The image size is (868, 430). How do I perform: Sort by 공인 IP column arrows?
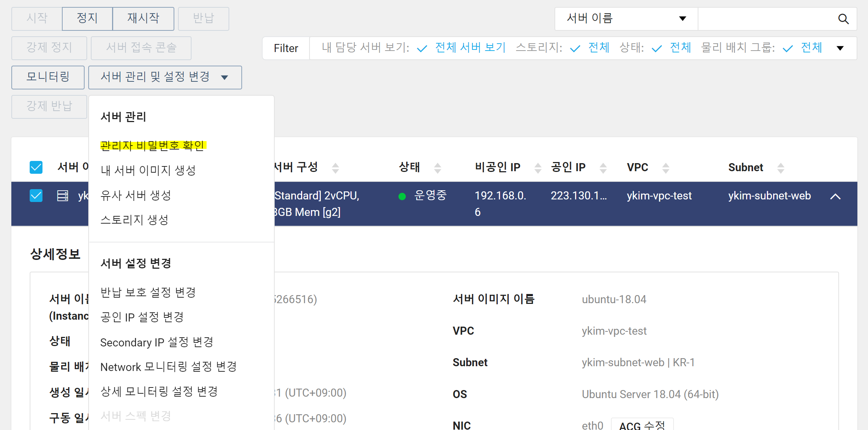point(603,168)
